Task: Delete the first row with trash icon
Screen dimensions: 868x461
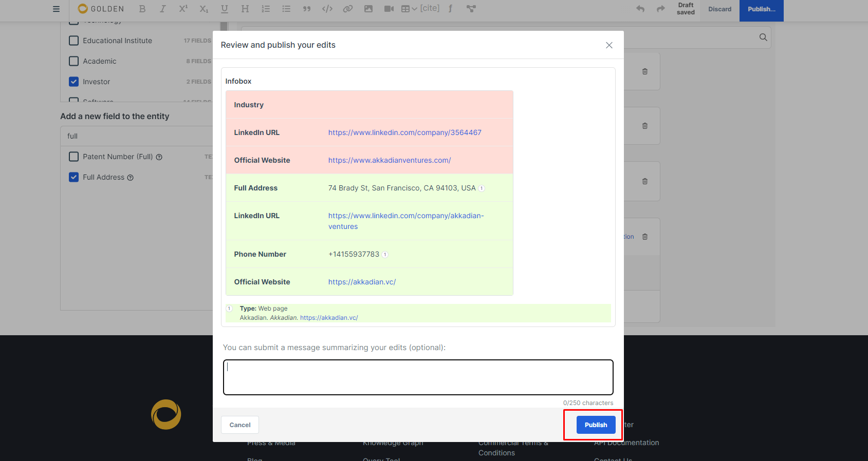Action: click(645, 71)
